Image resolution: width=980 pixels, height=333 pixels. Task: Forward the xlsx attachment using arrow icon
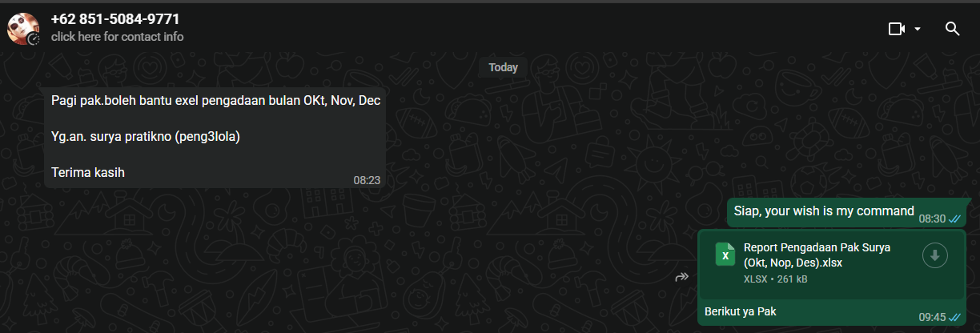(682, 277)
